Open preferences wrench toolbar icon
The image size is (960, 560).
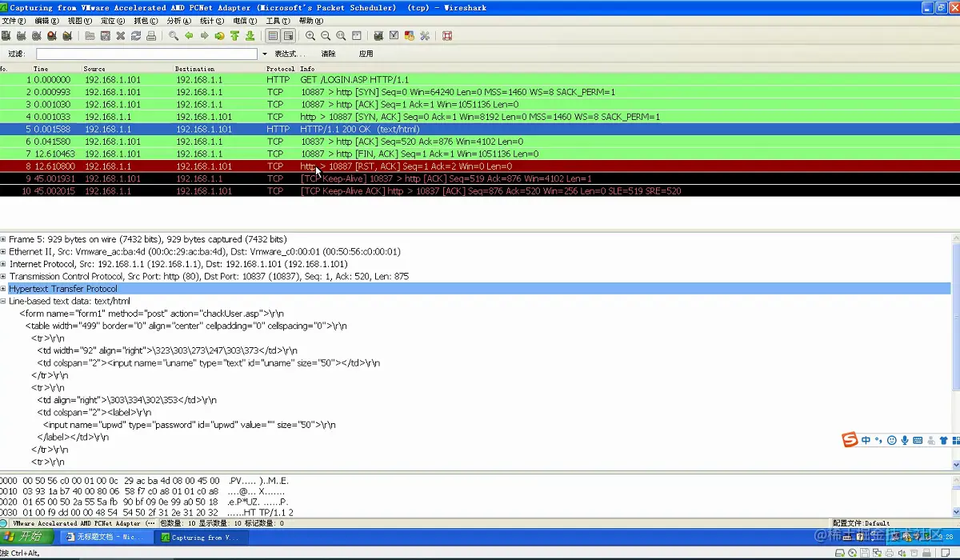(x=424, y=36)
